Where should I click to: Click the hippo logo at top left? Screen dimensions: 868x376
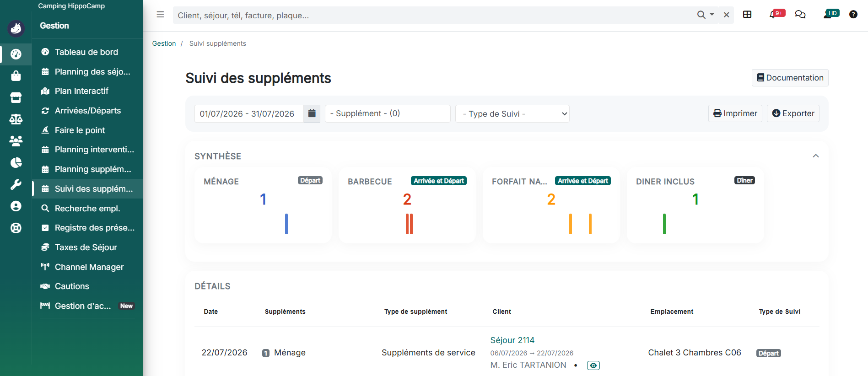point(16,28)
